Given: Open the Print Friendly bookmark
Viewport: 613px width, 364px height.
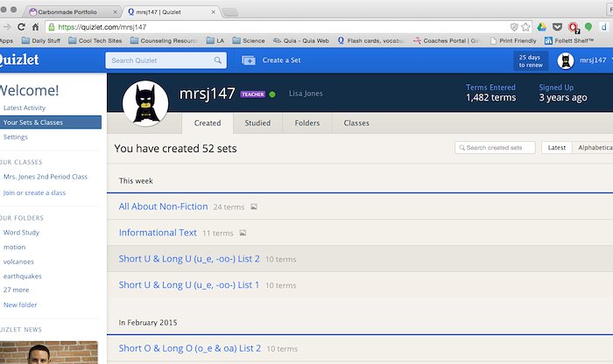Looking at the screenshot, I should pos(513,40).
